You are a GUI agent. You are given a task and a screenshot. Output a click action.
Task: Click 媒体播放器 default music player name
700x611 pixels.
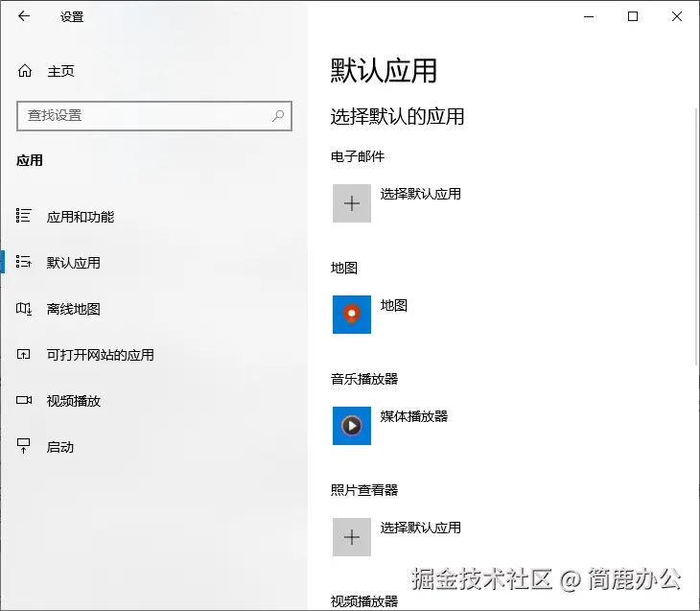point(414,416)
